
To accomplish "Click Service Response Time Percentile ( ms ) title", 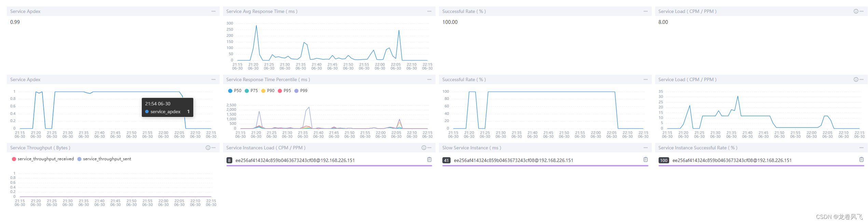I will [x=268, y=79].
